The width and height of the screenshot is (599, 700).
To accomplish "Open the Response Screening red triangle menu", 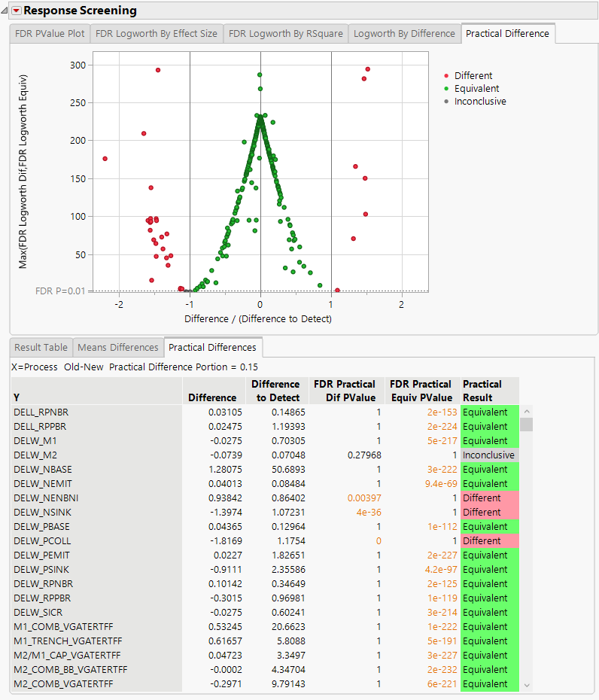I will coord(17,11).
